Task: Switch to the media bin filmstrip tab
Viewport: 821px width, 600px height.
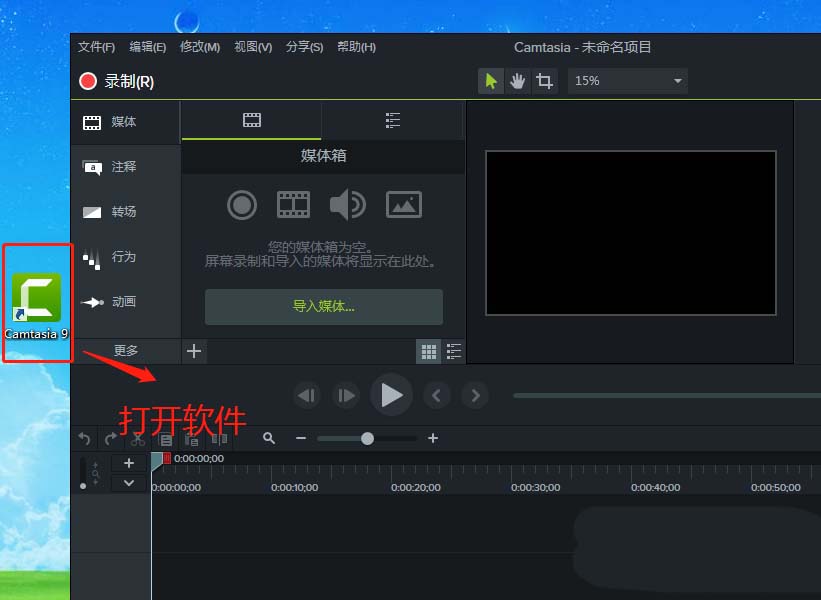Action: pos(252,120)
